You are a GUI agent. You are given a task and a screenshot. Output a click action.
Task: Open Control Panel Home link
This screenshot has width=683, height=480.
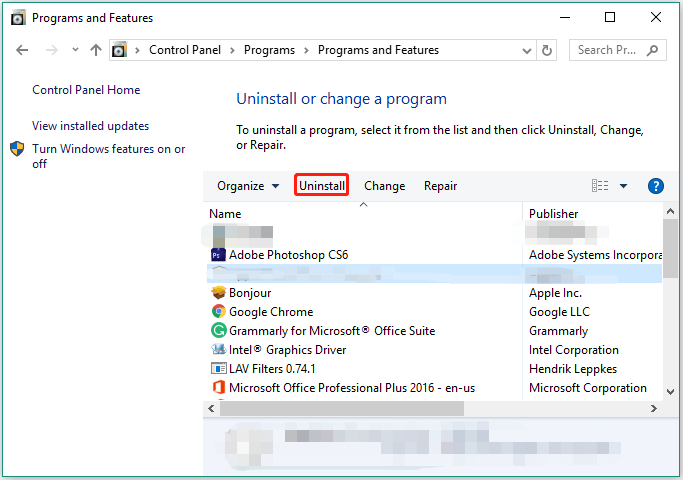click(x=86, y=90)
